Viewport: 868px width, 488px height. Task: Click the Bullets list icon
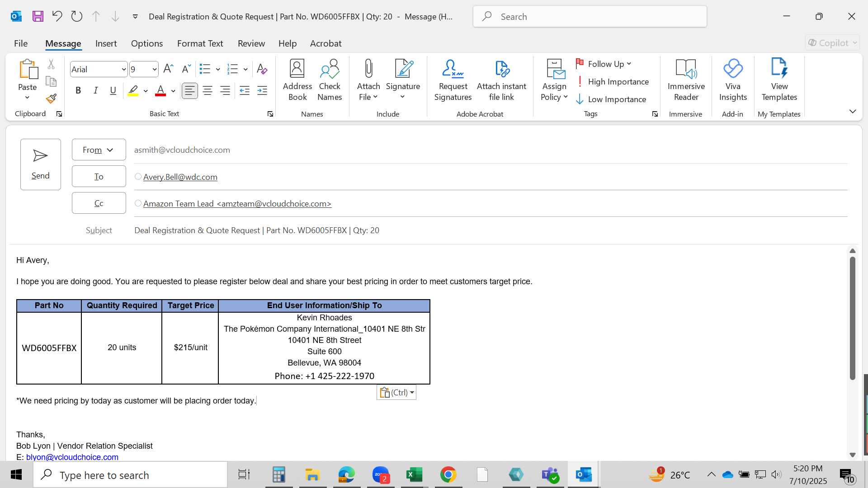click(x=205, y=69)
